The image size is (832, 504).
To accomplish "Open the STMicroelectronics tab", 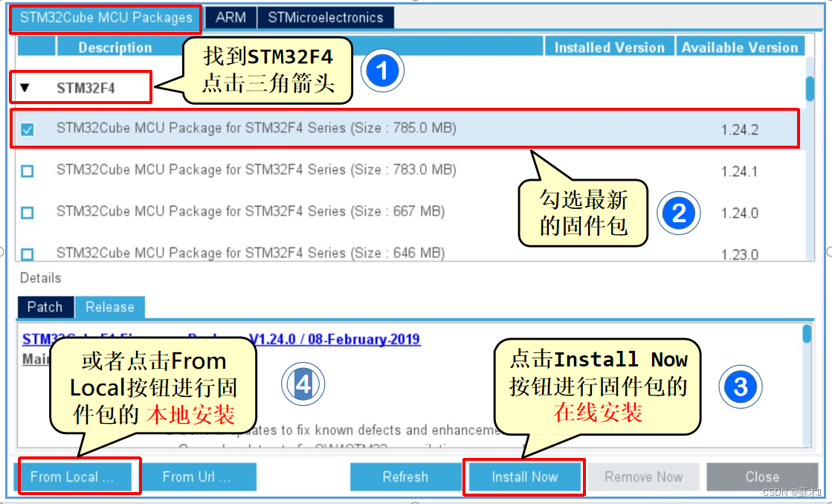I will click(x=325, y=18).
